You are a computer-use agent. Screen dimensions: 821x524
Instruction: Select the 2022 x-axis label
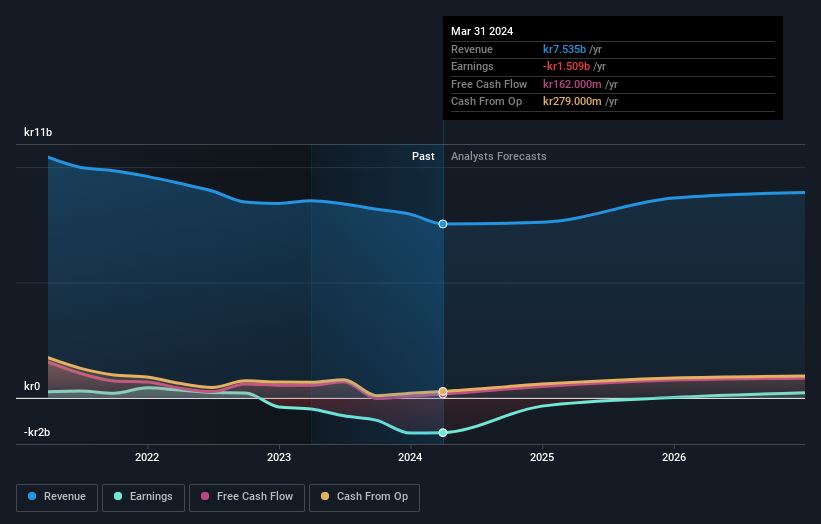[x=147, y=457]
